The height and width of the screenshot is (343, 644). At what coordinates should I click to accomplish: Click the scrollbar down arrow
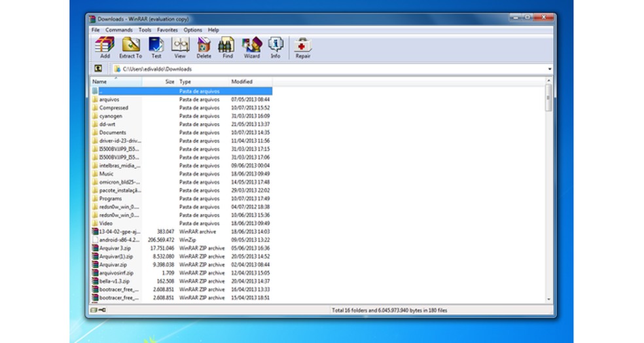coord(548,300)
